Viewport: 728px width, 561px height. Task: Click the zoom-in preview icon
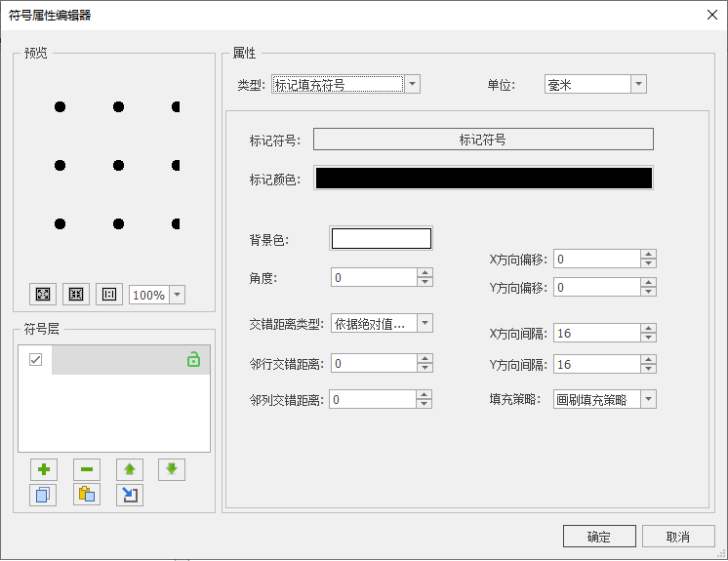[43, 294]
